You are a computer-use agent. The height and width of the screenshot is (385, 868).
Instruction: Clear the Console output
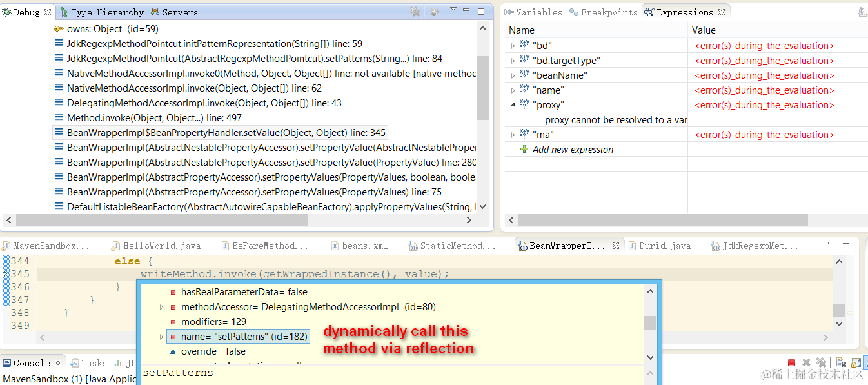tap(842, 363)
